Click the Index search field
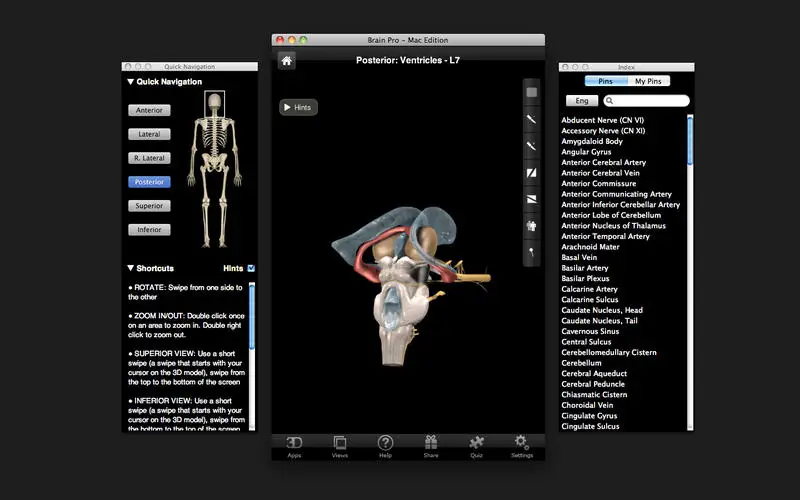800x500 pixels. tap(646, 101)
